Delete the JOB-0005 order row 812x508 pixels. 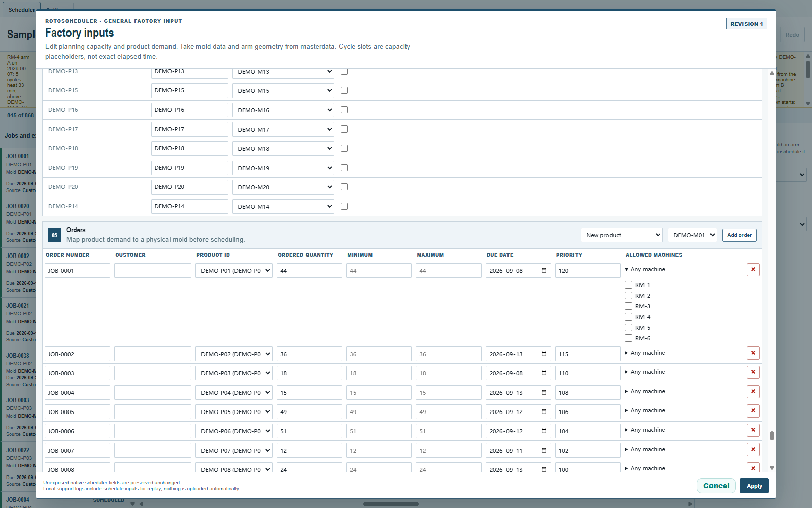[x=753, y=411]
